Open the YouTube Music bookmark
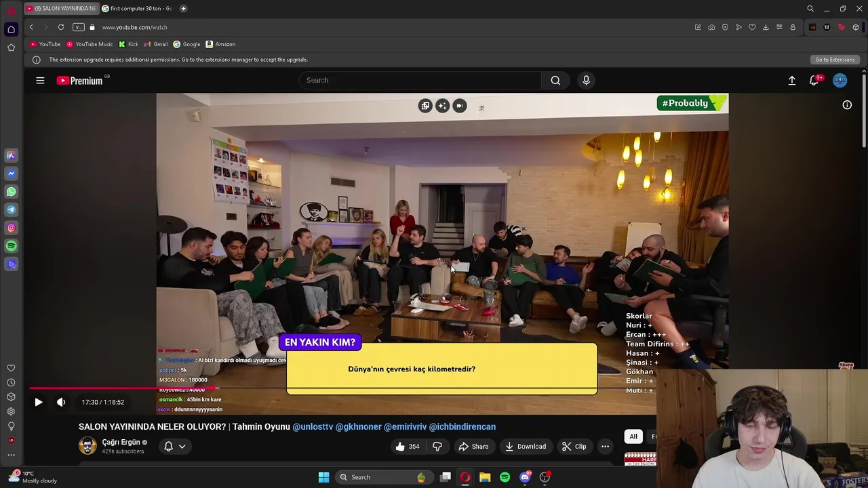 [x=90, y=44]
